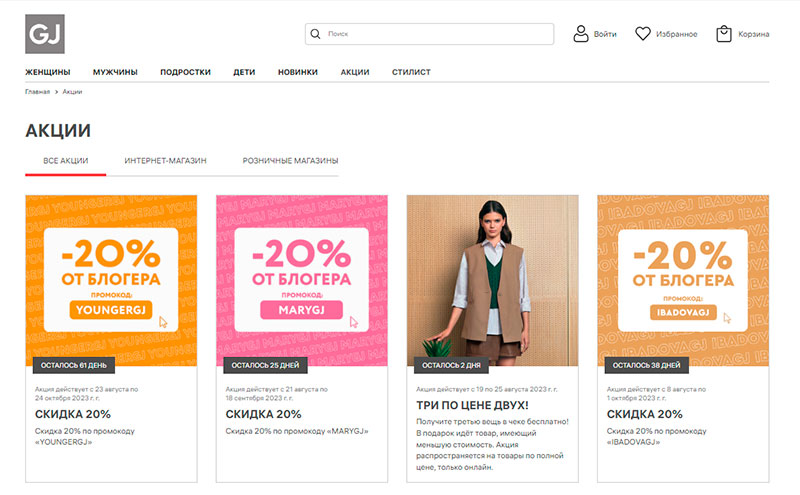Open the YOUNGERGJ promo banner
This screenshot has width=800, height=495.
click(x=111, y=281)
